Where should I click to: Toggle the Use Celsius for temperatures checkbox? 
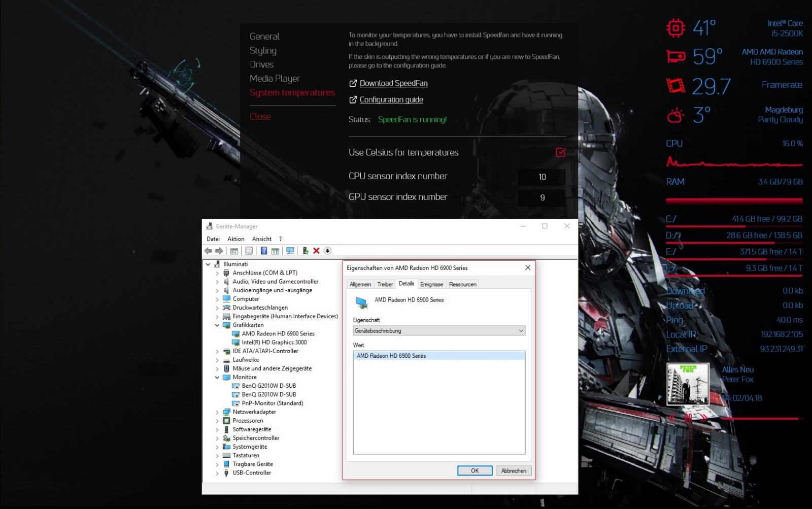click(x=561, y=152)
